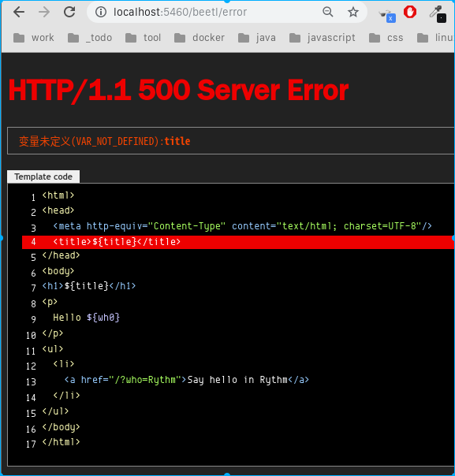This screenshot has width=455, height=476.
Task: Go back using the browser back arrow
Action: tap(19, 12)
